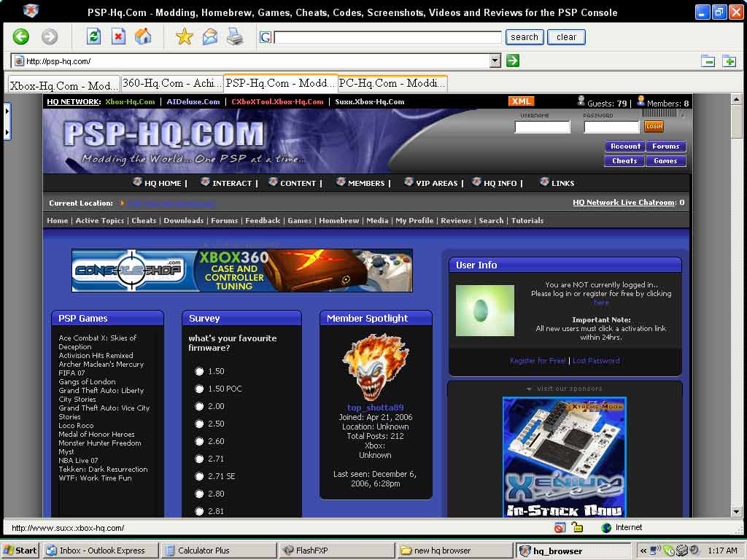Image resolution: width=747 pixels, height=560 pixels.
Task: Click the Account button
Action: (x=625, y=146)
